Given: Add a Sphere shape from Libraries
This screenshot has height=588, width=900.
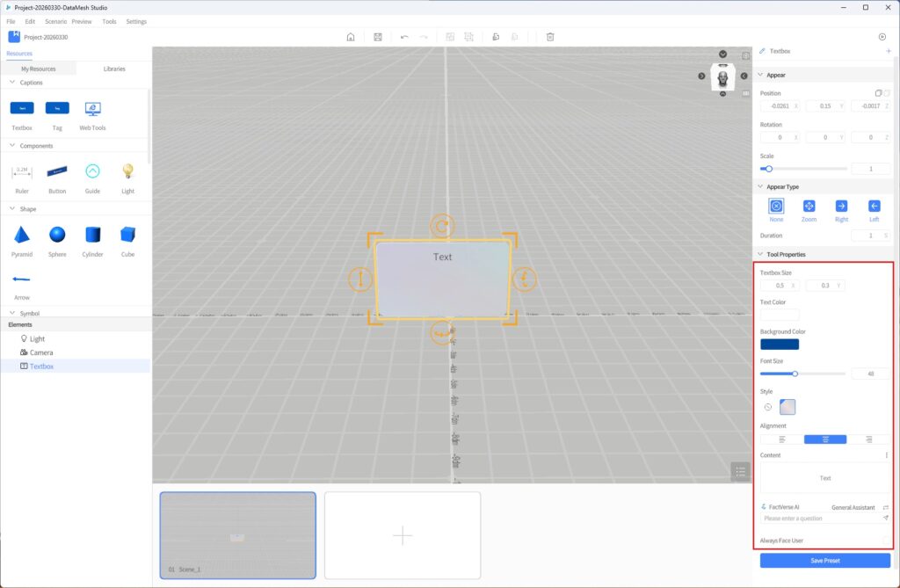Looking at the screenshot, I should click(57, 235).
